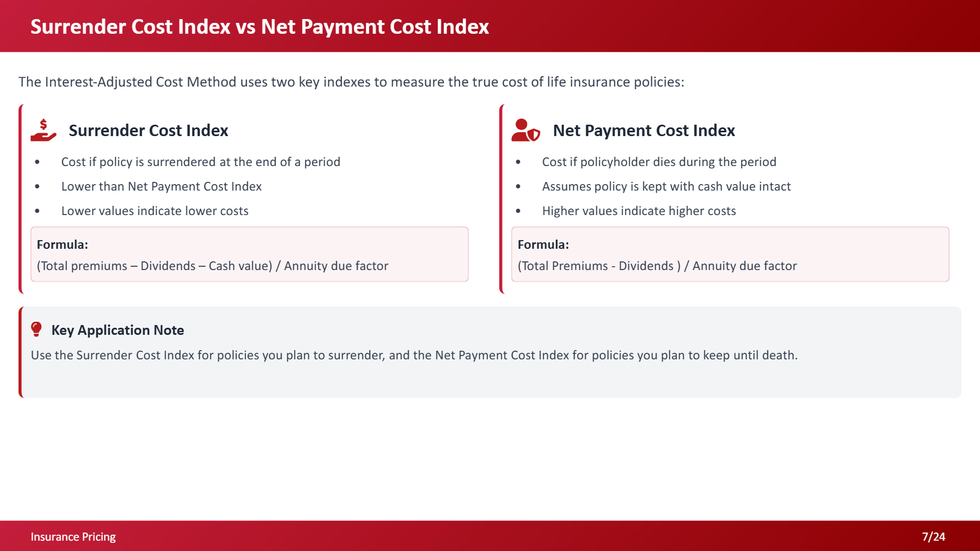
Task: Click the formula text containing 'Cash value'
Action: tap(213, 266)
